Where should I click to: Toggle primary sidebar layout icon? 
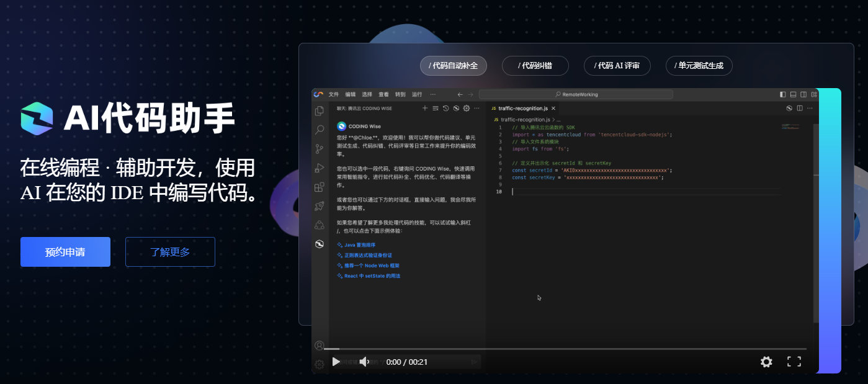pyautogui.click(x=782, y=94)
